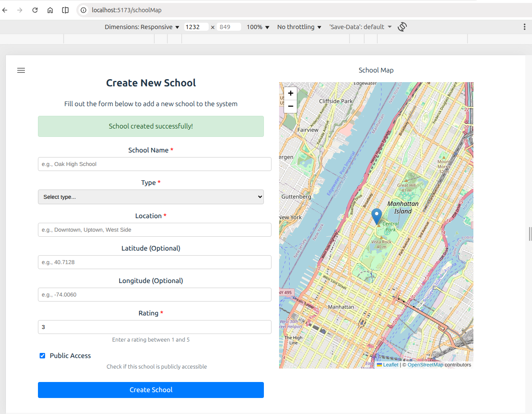Go to browser home page
The image size is (532, 414).
point(50,10)
